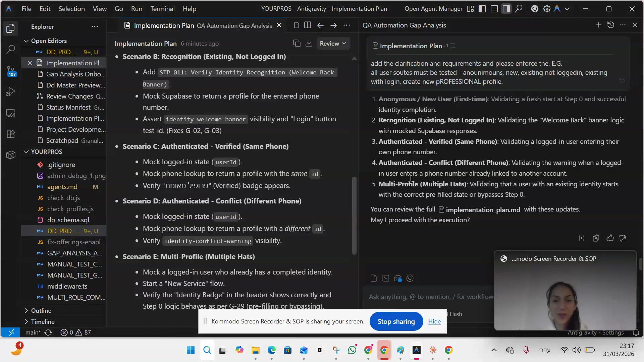This screenshot has width=644, height=362.
Task: Open chat history in agent panel
Action: [x=610, y=25]
